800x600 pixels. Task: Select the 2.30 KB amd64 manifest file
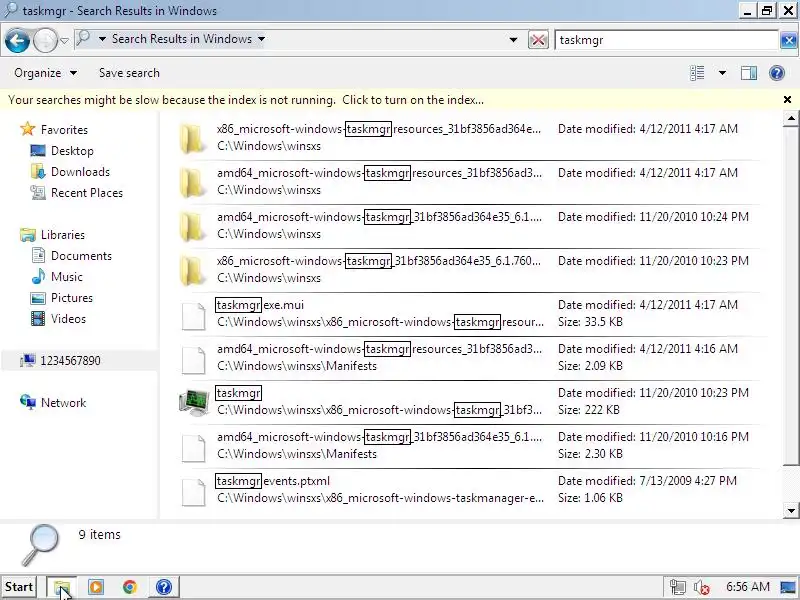coord(467,445)
